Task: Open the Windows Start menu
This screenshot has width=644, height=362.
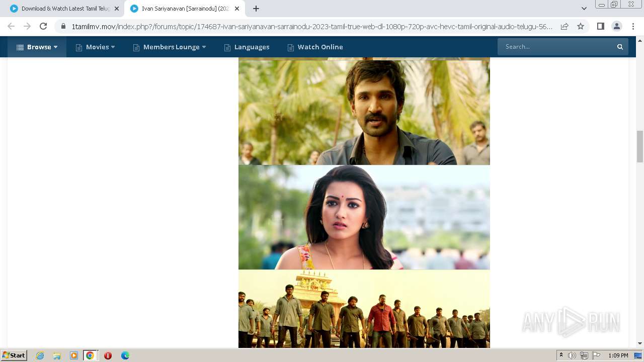Action: point(14,355)
